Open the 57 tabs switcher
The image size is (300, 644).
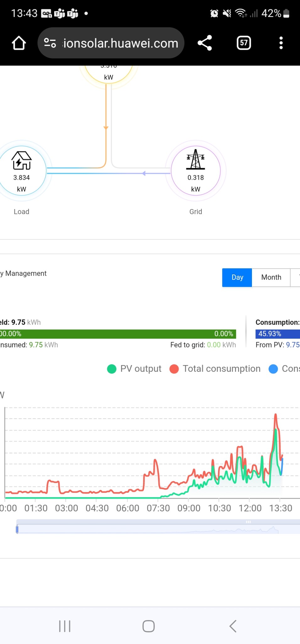244,43
